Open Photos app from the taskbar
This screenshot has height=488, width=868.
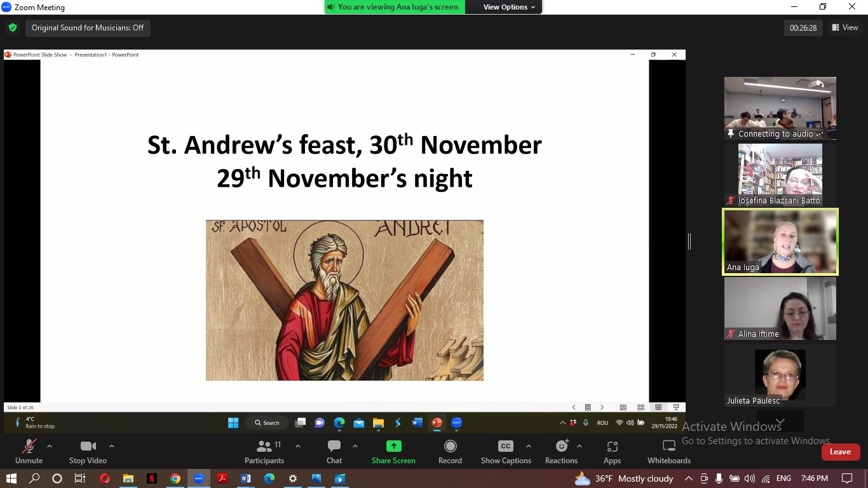[x=316, y=478]
